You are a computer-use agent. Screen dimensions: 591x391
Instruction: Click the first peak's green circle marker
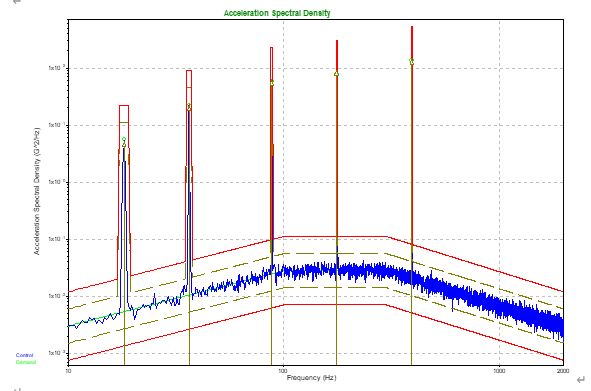[124, 140]
